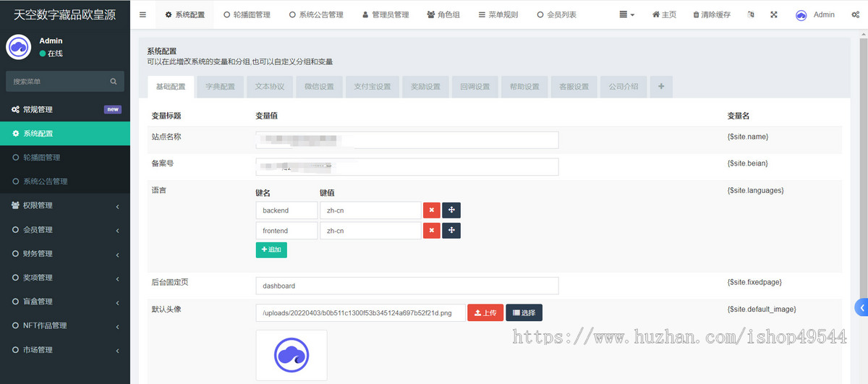Click the sidebar search magnifier icon
This screenshot has width=868, height=384.
114,82
